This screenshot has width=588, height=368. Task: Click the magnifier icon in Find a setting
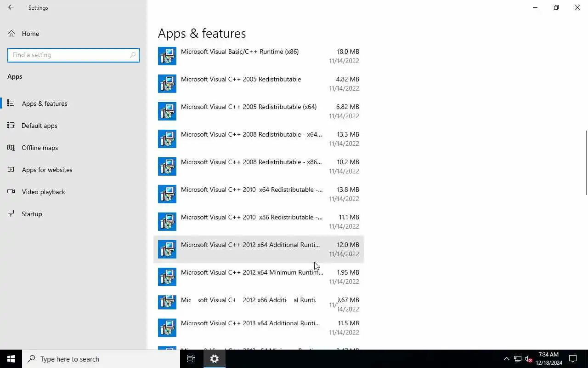tap(133, 55)
